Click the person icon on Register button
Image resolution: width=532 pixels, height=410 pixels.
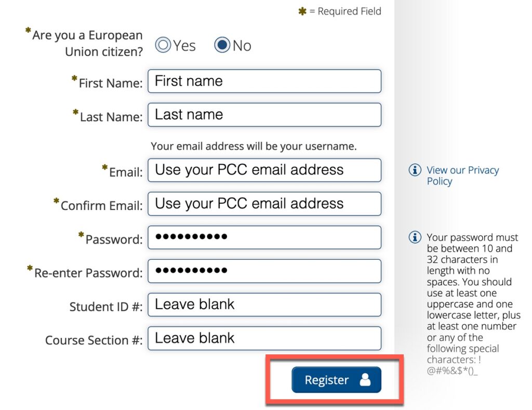point(365,380)
